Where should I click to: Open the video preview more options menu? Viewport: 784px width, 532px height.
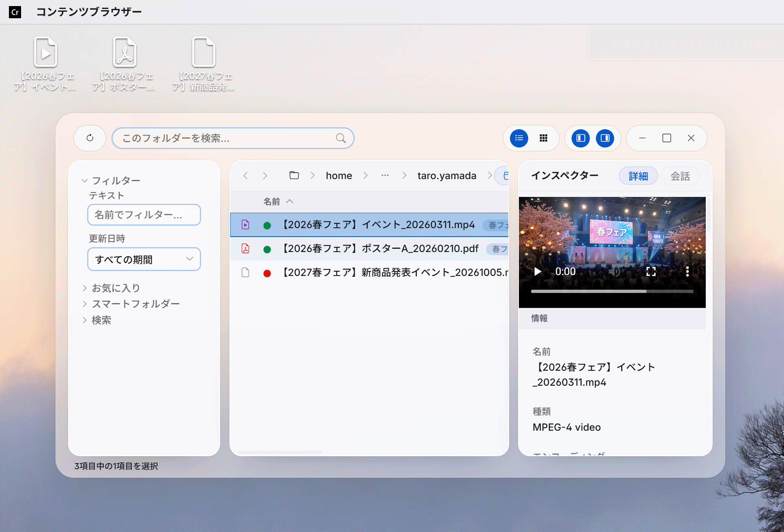(x=687, y=271)
